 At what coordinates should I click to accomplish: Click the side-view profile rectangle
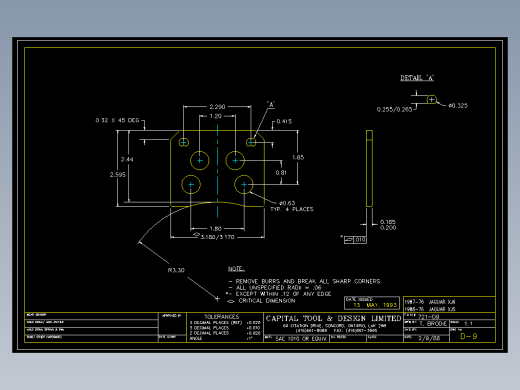click(x=369, y=169)
